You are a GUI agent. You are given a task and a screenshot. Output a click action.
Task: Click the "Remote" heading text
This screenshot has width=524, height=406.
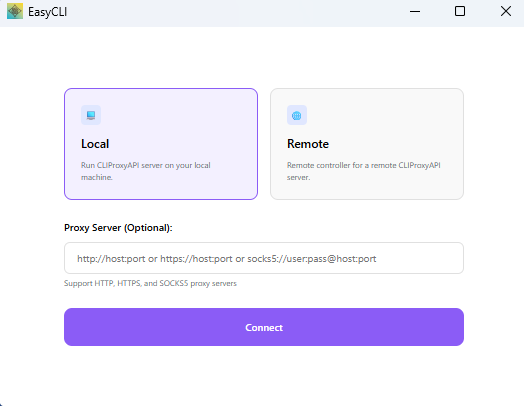pos(308,144)
